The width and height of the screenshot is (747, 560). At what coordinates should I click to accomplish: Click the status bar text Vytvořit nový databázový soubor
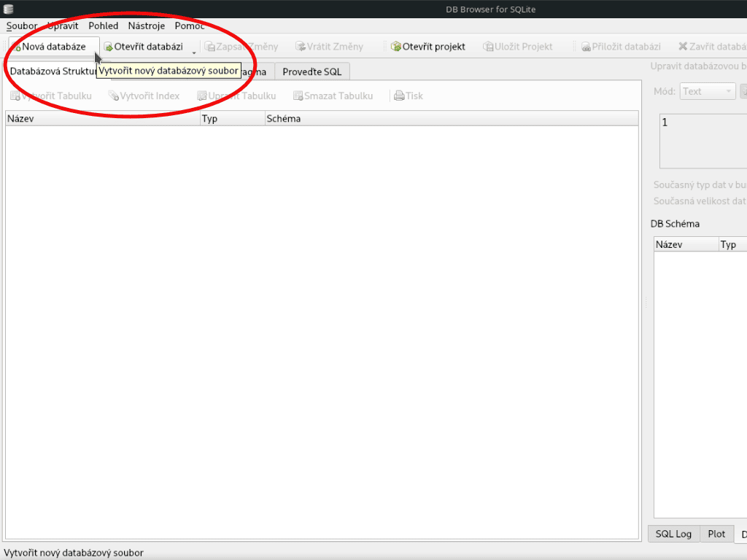click(74, 553)
